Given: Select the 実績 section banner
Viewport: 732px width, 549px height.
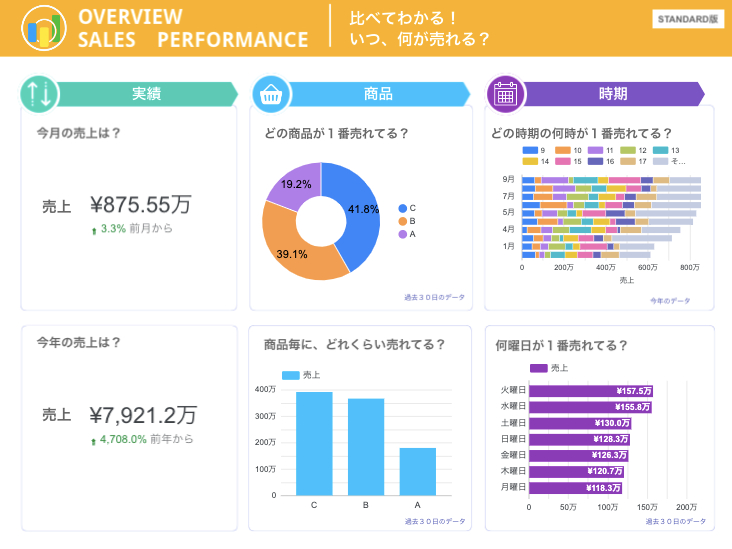Looking at the screenshot, I should pyautogui.click(x=147, y=94).
